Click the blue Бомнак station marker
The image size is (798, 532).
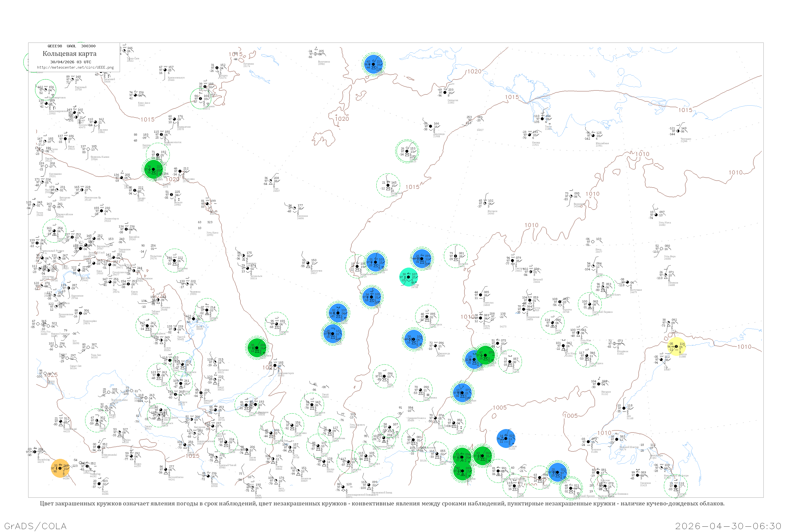[506, 438]
